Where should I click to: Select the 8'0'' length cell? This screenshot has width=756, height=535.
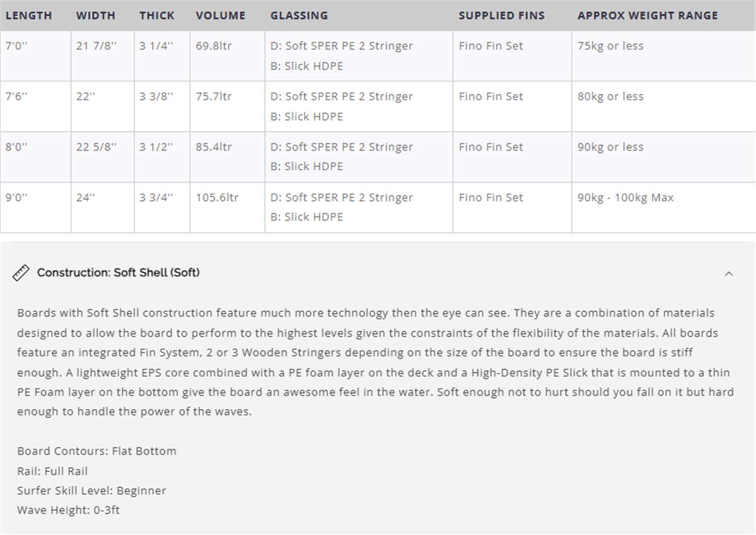coord(16,147)
